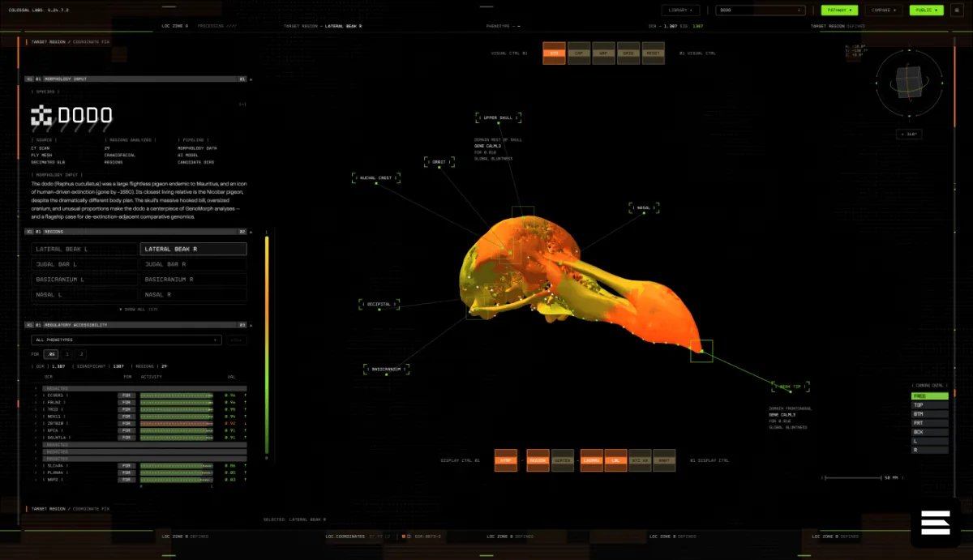973x560 pixels.
Task: Select the BASICRANIUM L region
Action: click(84, 280)
